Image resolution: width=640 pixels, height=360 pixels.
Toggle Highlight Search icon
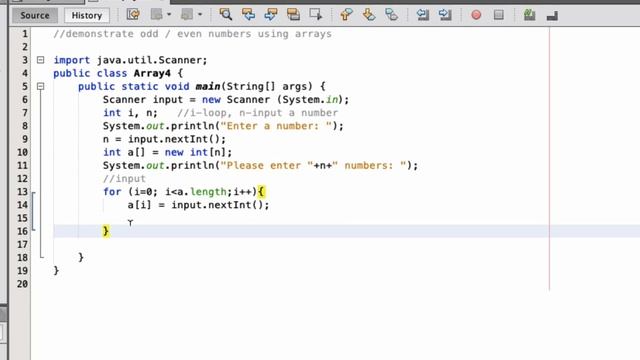click(293, 15)
